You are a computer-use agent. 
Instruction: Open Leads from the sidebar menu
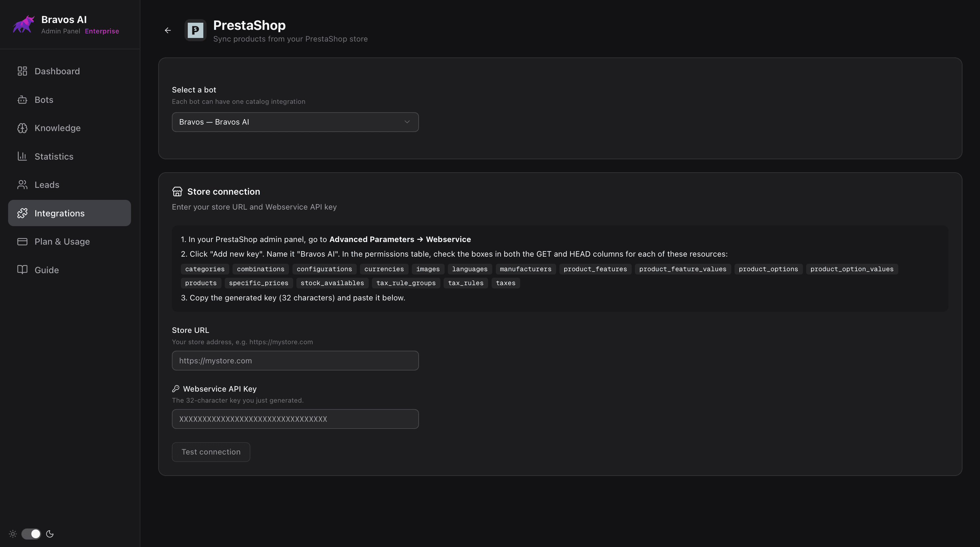coord(46,185)
